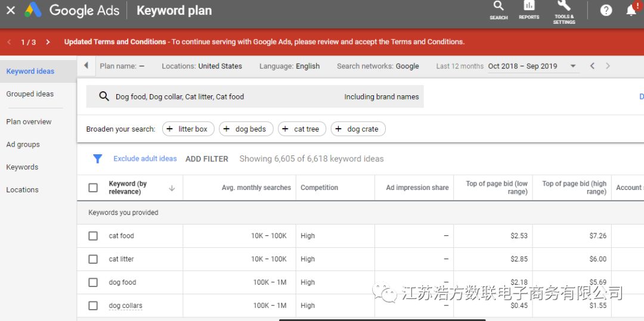Click the $7.26 high bid value
Viewport: 644px width, 321px height.
(598, 236)
